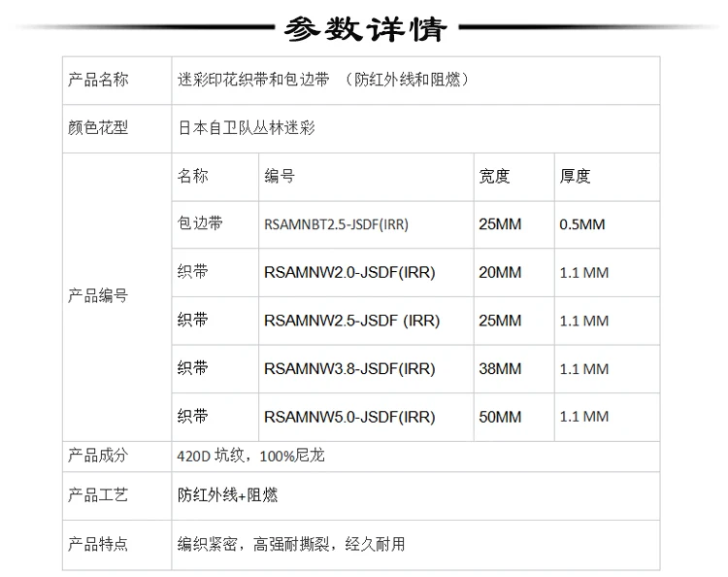Click the 编号 column header
728x577 pixels.
(x=280, y=176)
